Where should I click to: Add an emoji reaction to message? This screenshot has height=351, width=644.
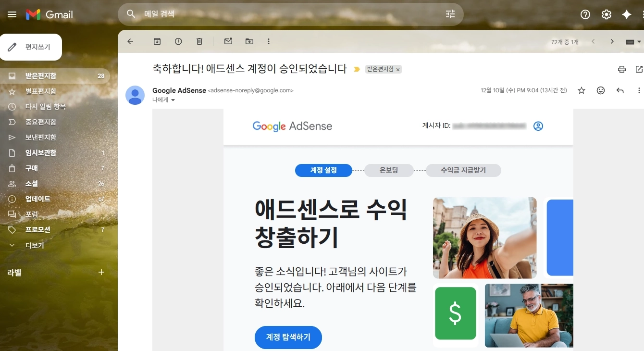point(601,90)
